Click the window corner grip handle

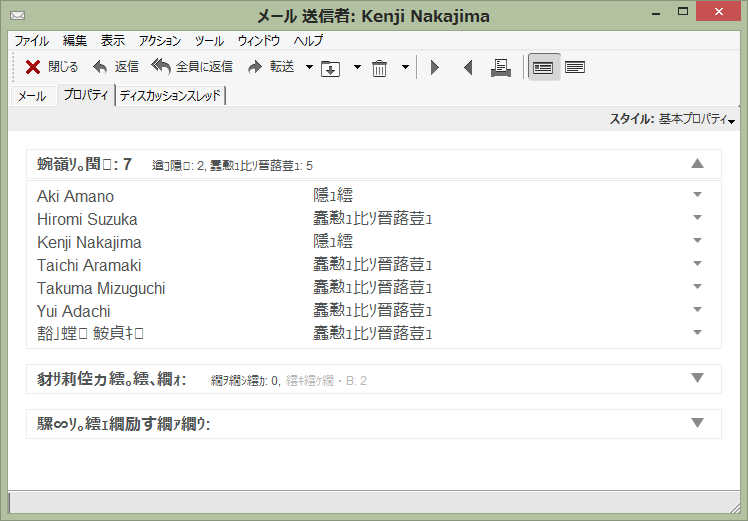[734, 508]
